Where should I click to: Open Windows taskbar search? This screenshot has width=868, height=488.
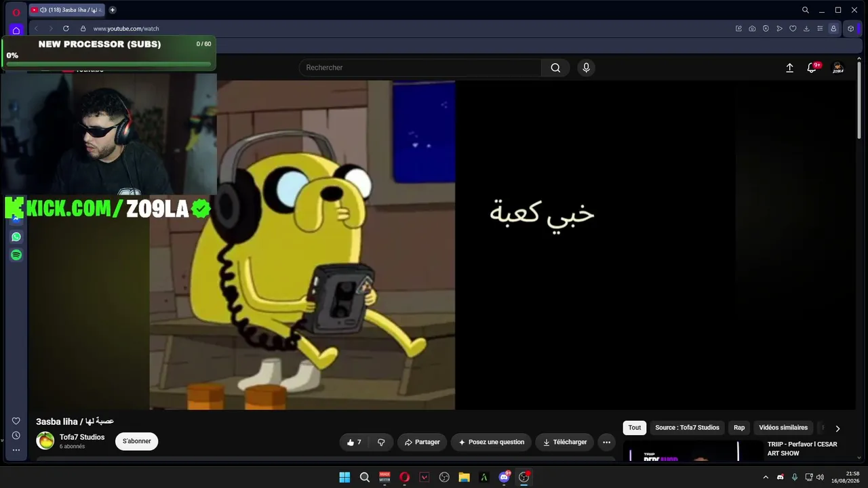click(x=365, y=477)
